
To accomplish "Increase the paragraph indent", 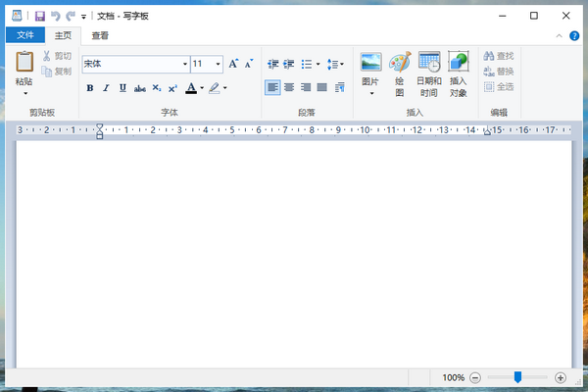I will click(288, 64).
